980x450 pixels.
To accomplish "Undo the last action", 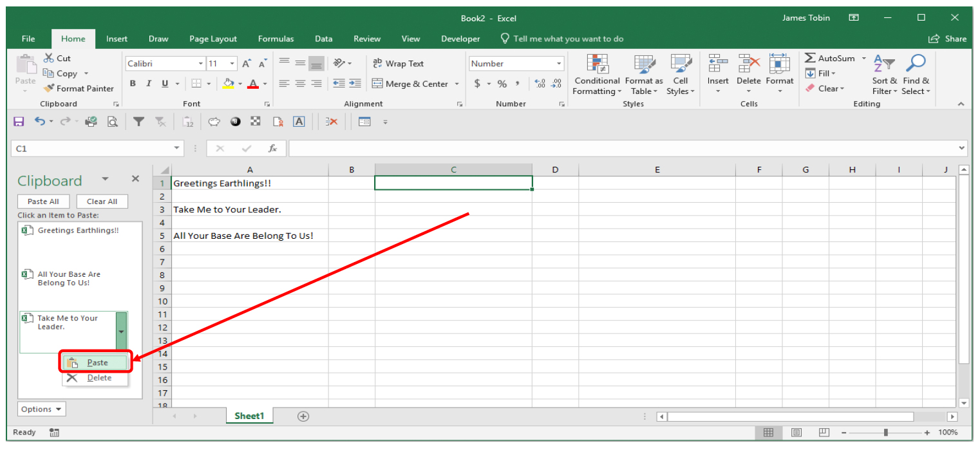I will tap(40, 121).
